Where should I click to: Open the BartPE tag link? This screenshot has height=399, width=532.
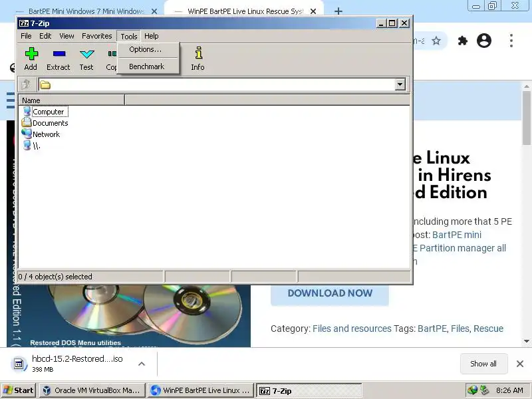[x=432, y=329]
